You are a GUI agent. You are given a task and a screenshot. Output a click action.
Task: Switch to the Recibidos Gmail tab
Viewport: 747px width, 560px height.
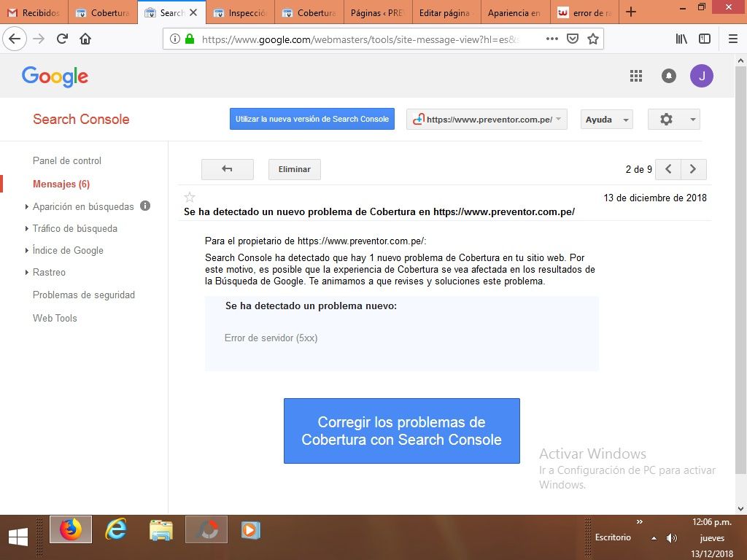click(34, 12)
